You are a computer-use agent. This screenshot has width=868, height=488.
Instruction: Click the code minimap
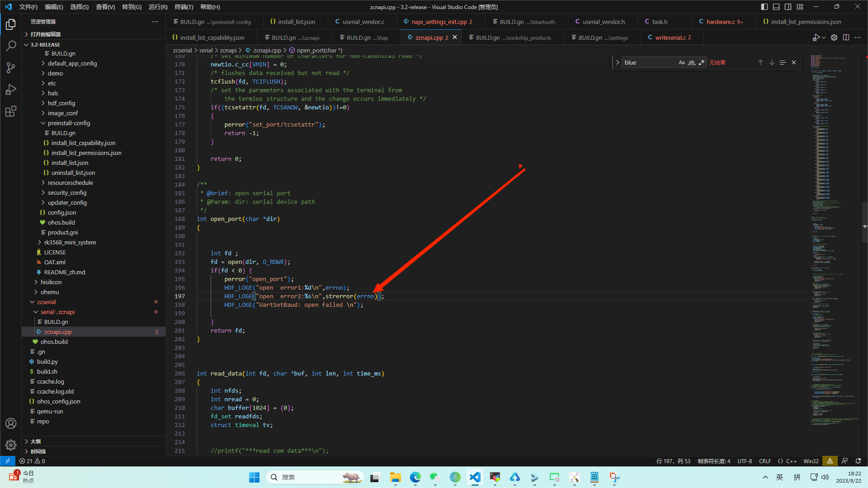point(835,239)
